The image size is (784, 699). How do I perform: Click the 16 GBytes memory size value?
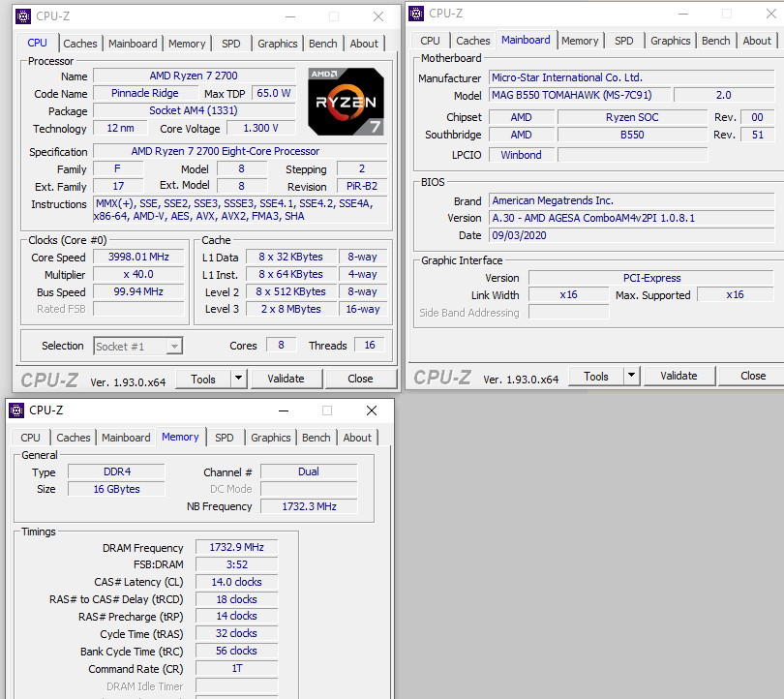(116, 490)
